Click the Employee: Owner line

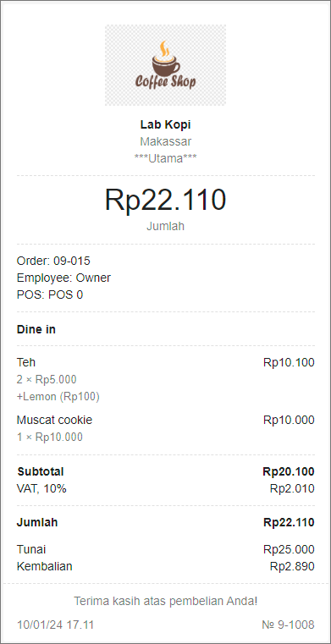point(63,278)
